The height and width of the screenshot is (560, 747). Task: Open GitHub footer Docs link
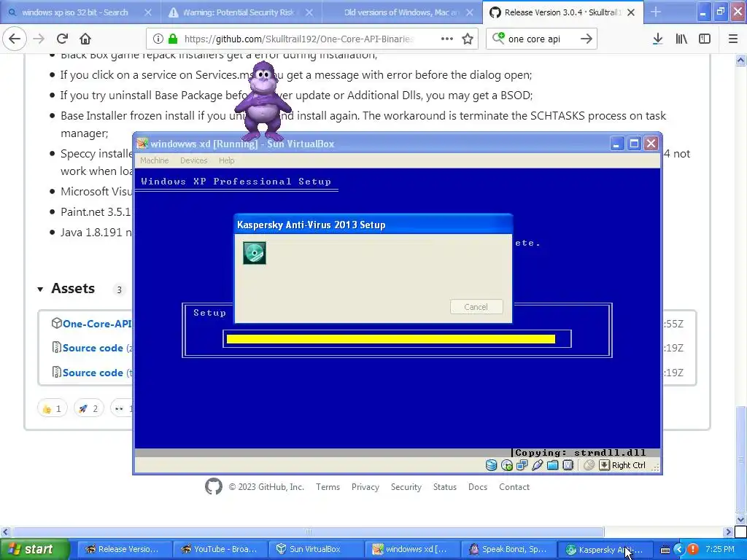pyautogui.click(x=477, y=486)
